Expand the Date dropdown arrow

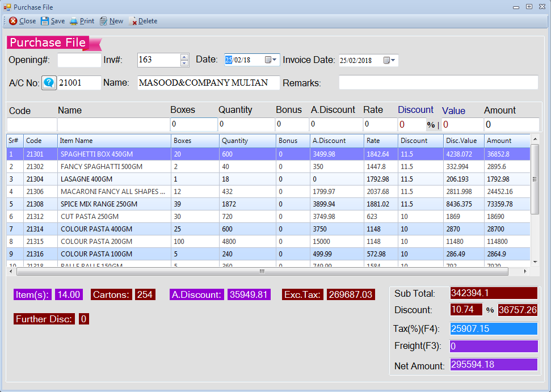[275, 60]
